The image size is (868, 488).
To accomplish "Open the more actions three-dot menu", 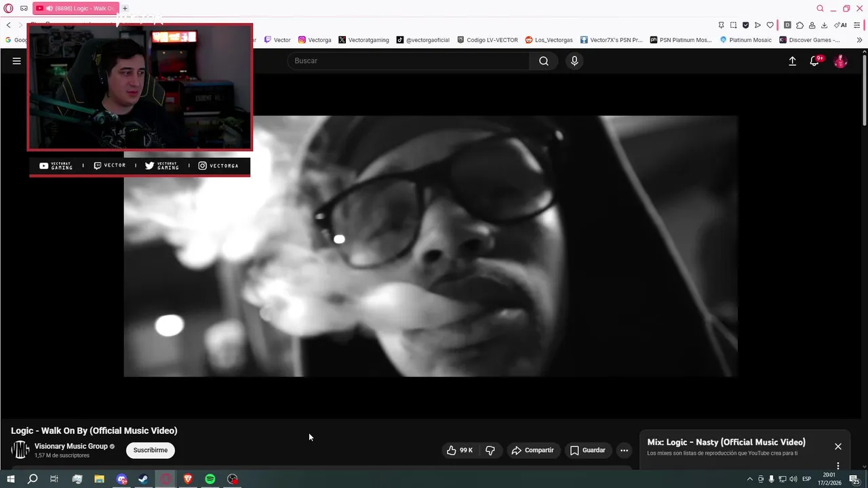I will pos(624,450).
